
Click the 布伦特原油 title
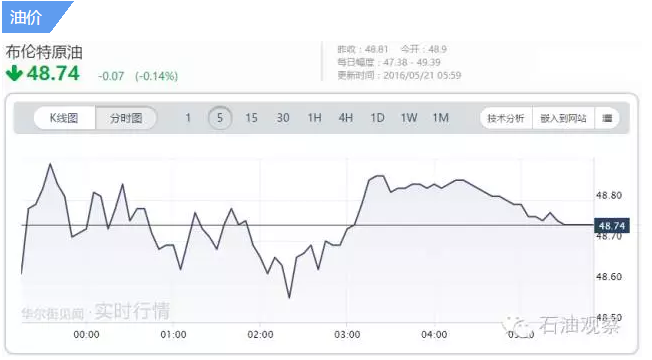click(44, 52)
